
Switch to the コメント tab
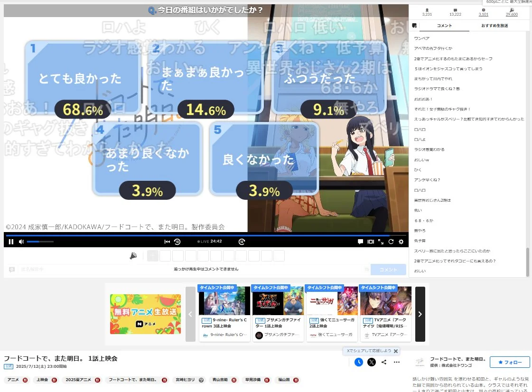point(445,26)
